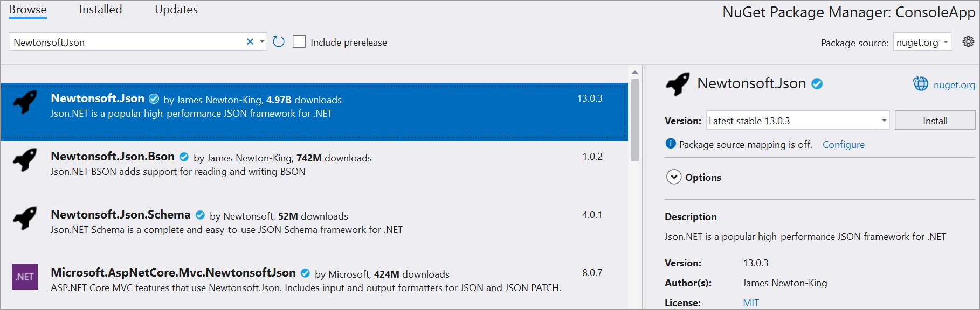Click the selected Newtonsoft.Json package title

click(x=98, y=98)
